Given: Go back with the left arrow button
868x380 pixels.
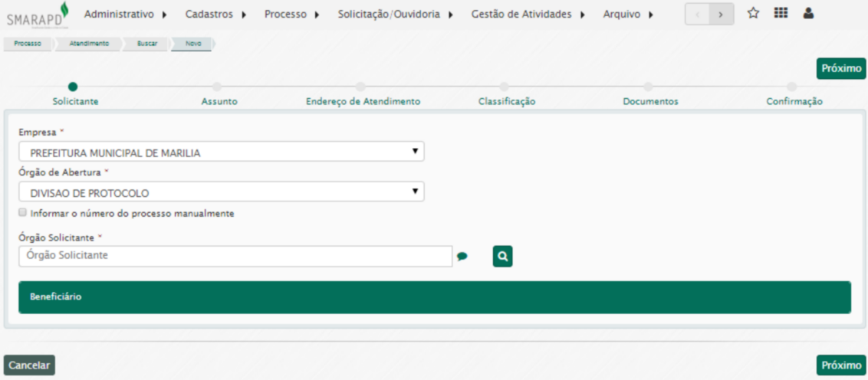Looking at the screenshot, I should (x=697, y=15).
